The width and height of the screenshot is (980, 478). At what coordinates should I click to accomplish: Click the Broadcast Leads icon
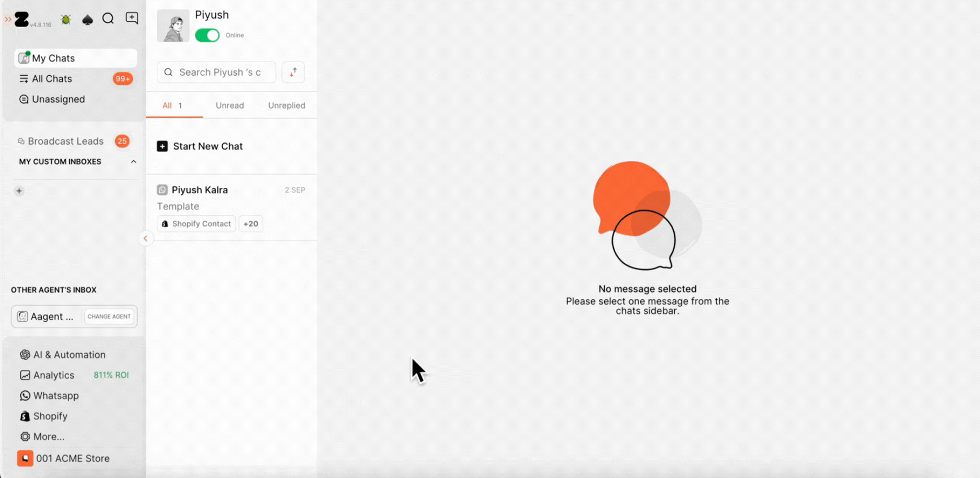(x=21, y=142)
